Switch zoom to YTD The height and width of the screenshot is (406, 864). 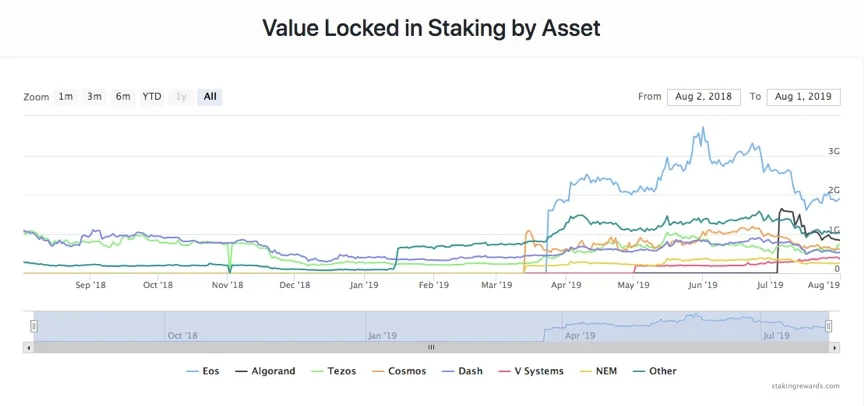coord(152,97)
